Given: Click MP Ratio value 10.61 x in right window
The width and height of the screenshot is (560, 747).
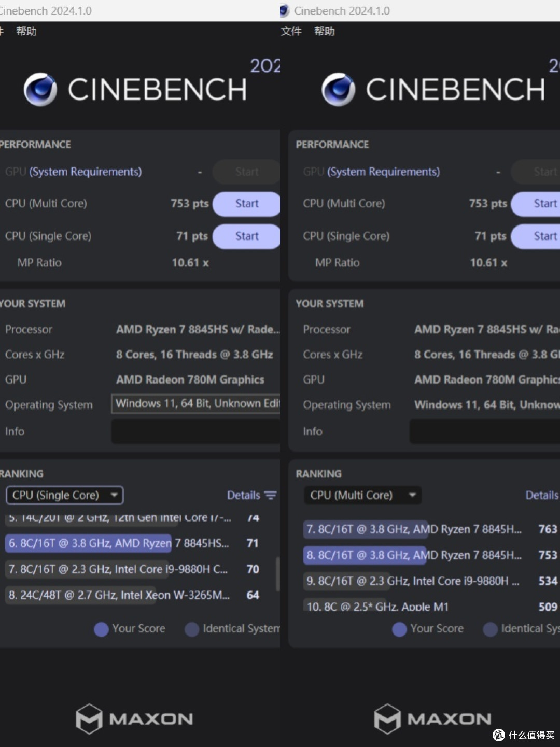Looking at the screenshot, I should coord(488,263).
